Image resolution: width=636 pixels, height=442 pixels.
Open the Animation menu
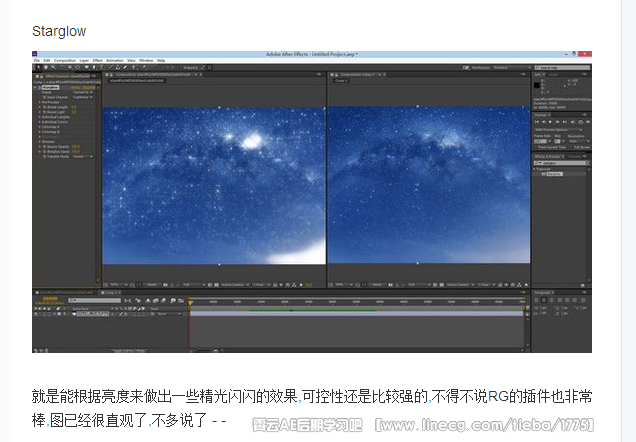point(115,60)
